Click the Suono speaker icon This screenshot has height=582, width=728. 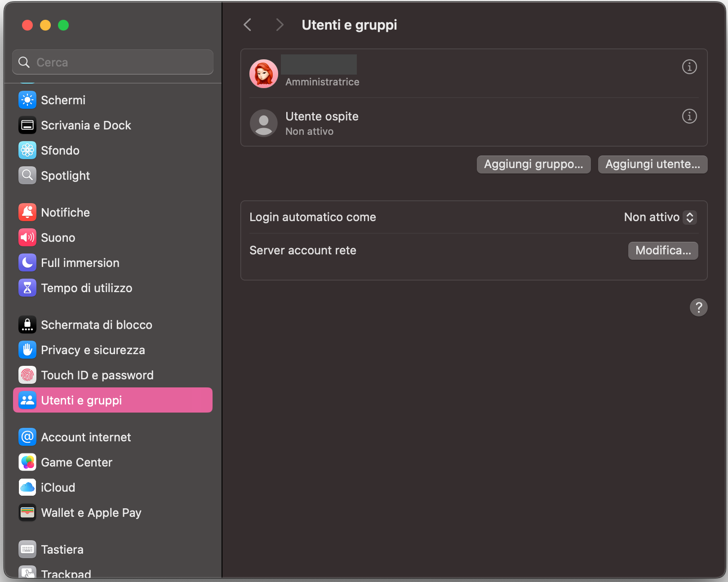pos(27,237)
